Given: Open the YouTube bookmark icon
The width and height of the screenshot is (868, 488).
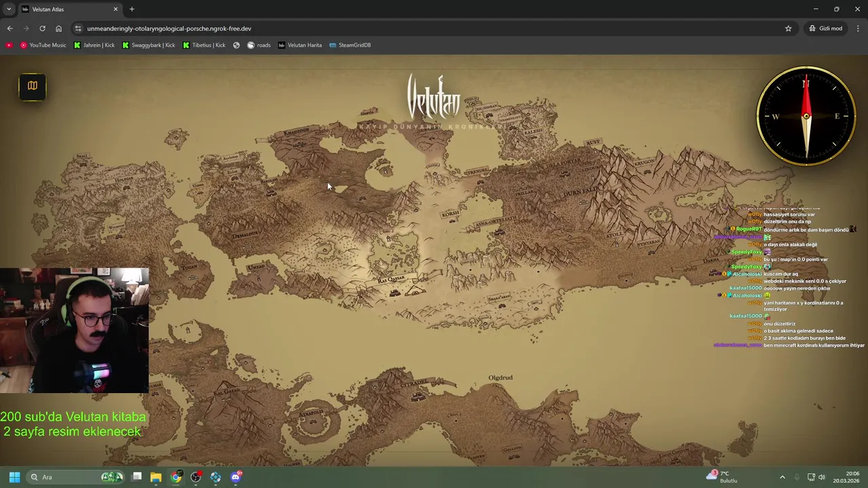Looking at the screenshot, I should 9,45.
